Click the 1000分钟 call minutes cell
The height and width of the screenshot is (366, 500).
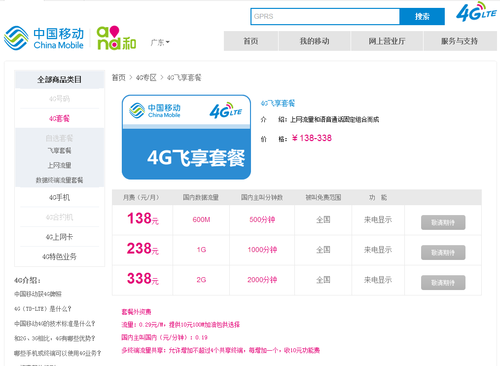[262, 250]
